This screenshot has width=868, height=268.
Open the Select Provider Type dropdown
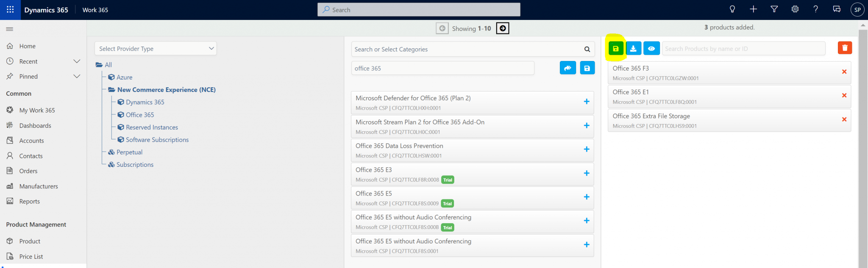[x=156, y=48]
